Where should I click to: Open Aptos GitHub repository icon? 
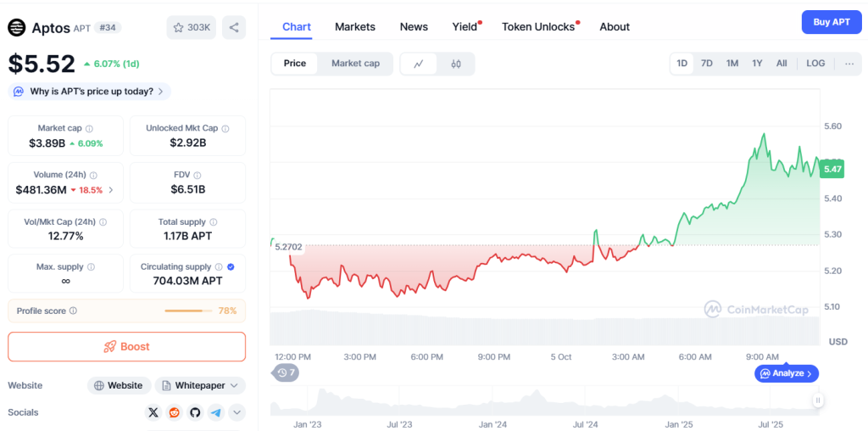[x=195, y=412]
